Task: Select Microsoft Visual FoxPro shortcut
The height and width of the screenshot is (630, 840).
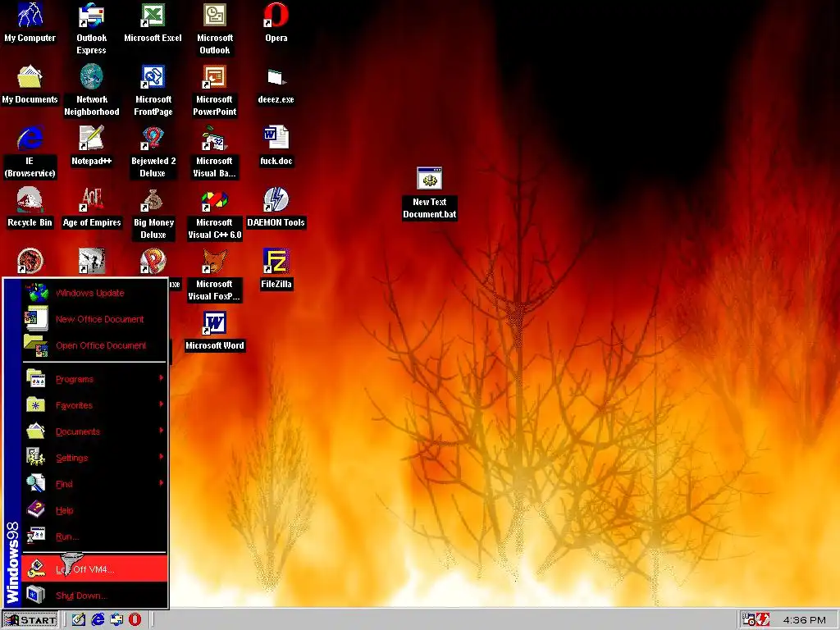Action: click(x=214, y=276)
